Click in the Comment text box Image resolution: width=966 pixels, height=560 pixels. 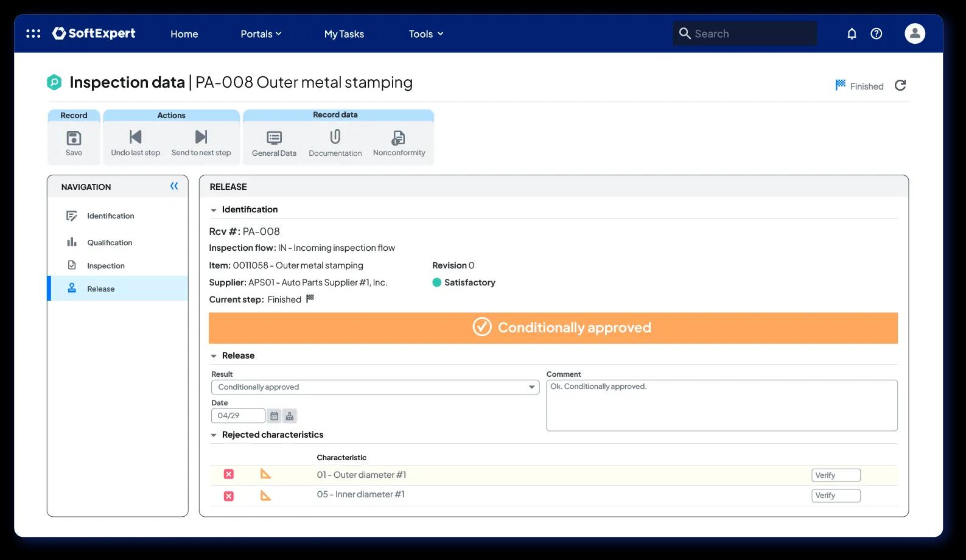pyautogui.click(x=722, y=405)
